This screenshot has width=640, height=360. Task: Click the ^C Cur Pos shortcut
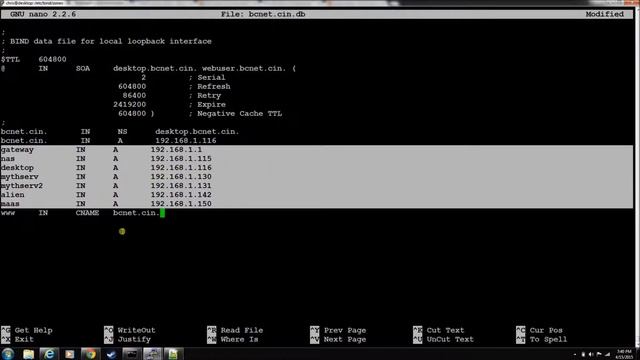point(539,330)
